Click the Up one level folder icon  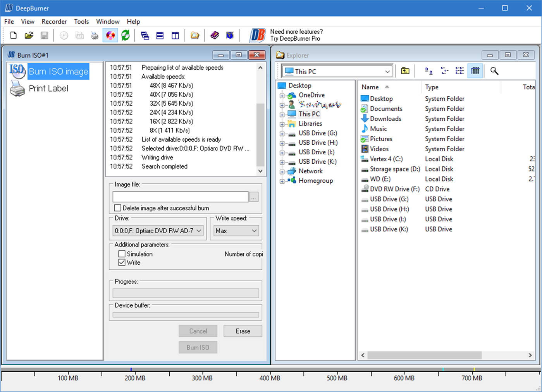tap(405, 71)
